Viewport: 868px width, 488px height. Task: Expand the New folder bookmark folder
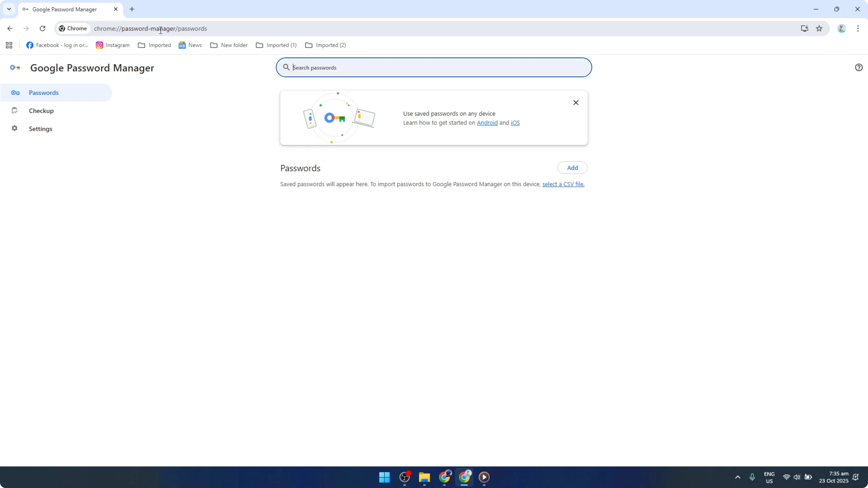pos(229,45)
